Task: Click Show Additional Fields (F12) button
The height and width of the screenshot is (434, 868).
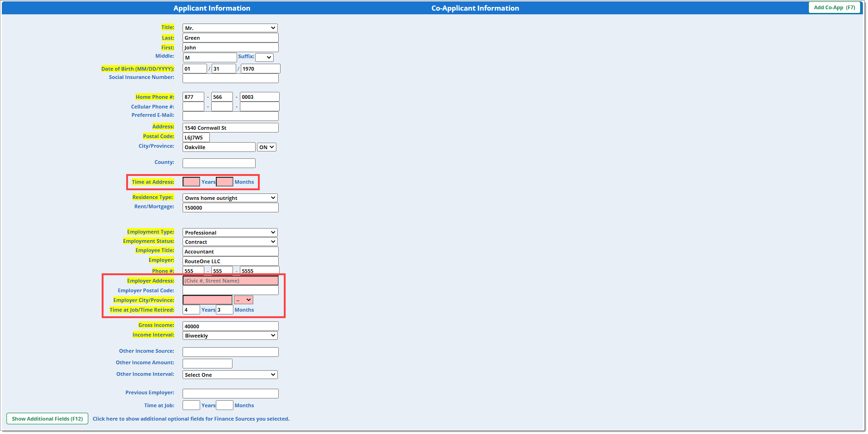Action: [47, 419]
